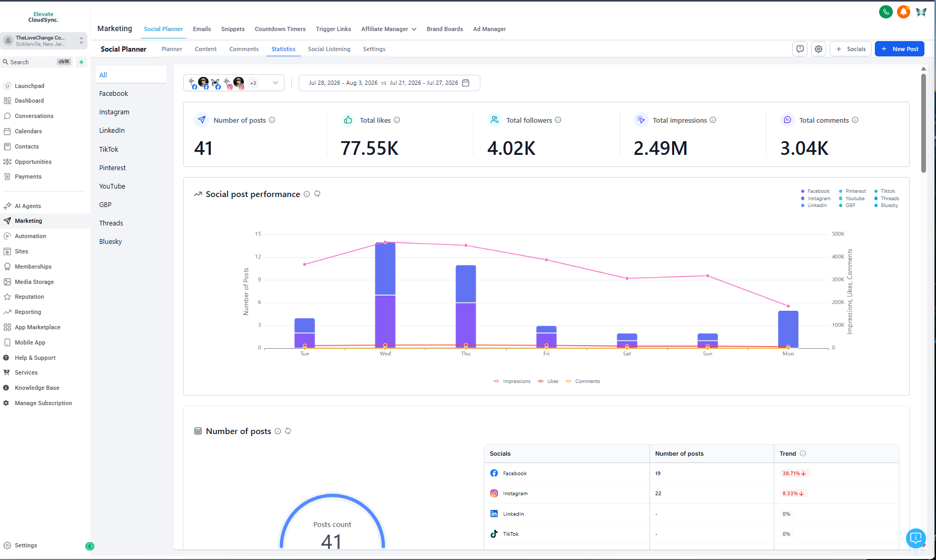Click the vertical page scrollbar

(x=923, y=123)
